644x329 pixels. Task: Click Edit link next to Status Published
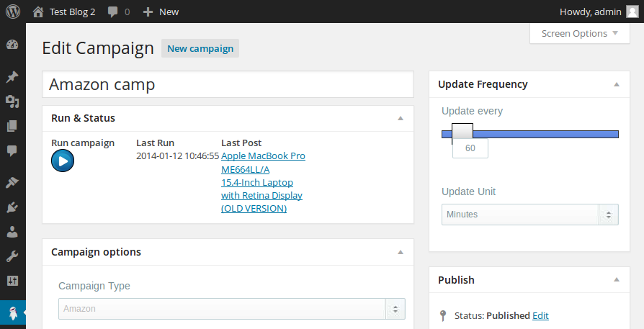[x=540, y=315]
